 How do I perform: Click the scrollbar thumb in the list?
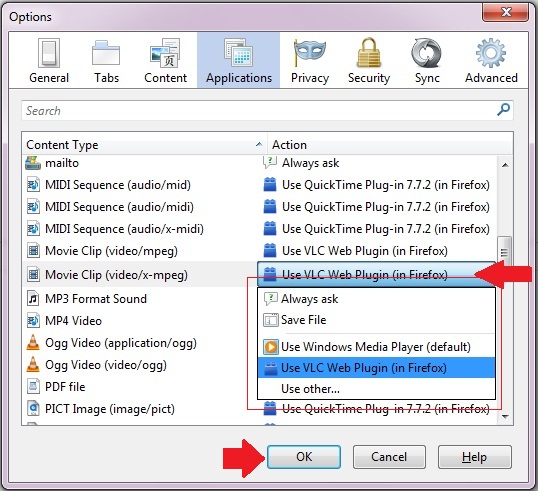(504, 252)
